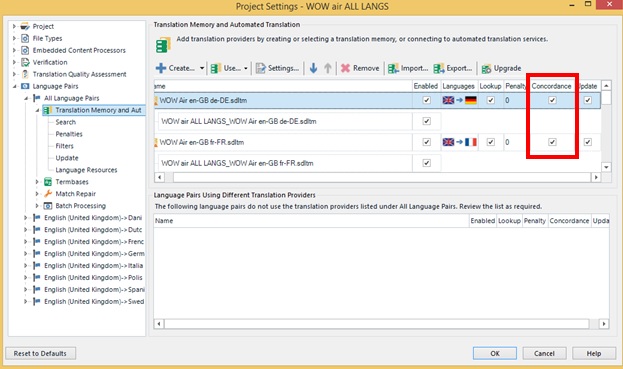This screenshot has height=369, width=623.
Task: Select Penalties in the settings tree
Action: (x=69, y=134)
